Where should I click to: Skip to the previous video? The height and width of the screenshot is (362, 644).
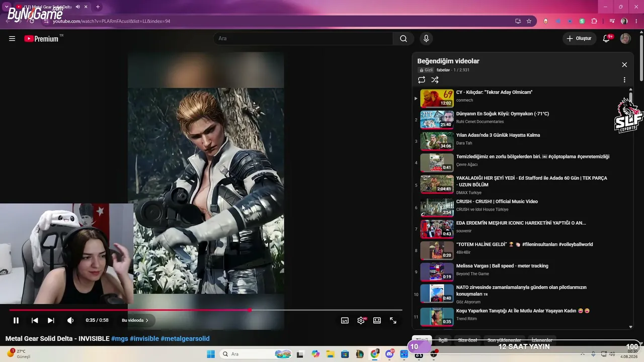tap(35, 320)
